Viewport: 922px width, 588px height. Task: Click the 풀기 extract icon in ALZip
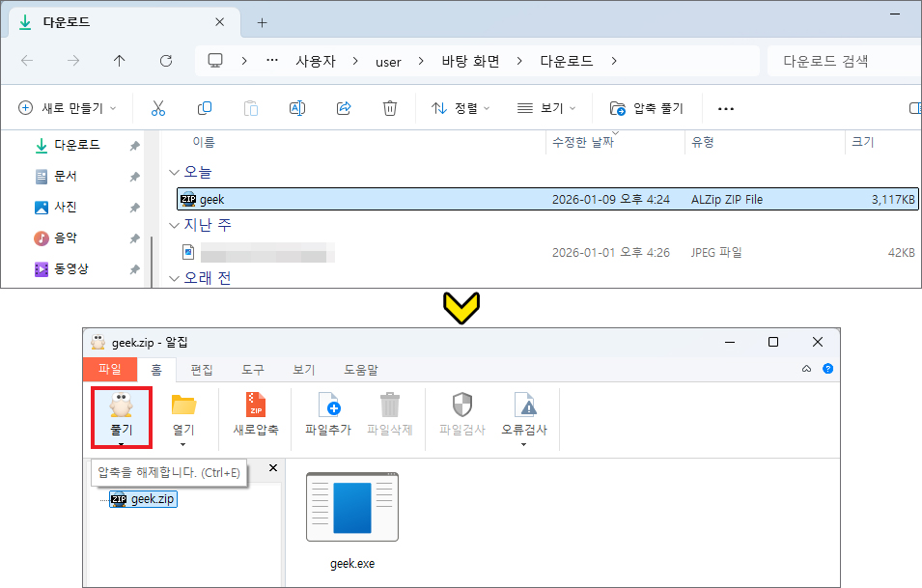click(121, 406)
